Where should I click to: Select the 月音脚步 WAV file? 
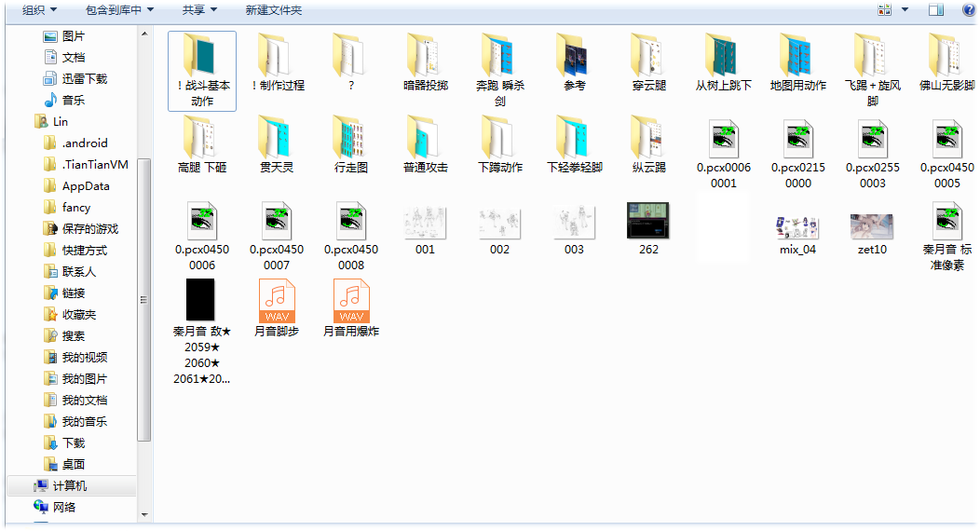[277, 308]
